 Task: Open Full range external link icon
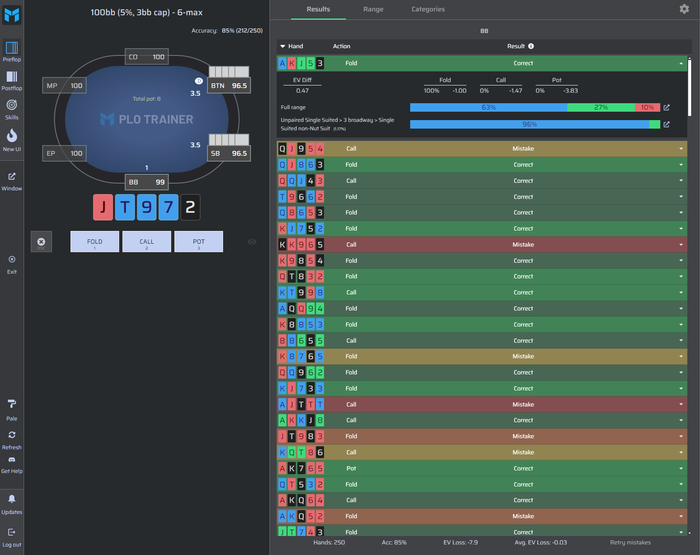667,108
